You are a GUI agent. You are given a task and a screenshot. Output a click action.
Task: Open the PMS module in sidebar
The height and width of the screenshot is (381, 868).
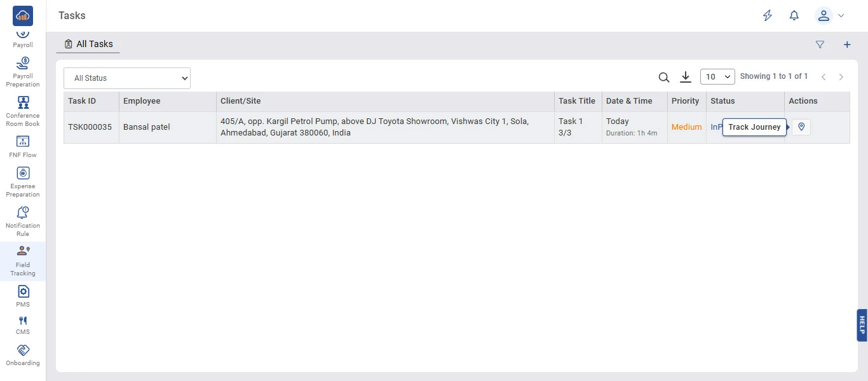point(23,296)
